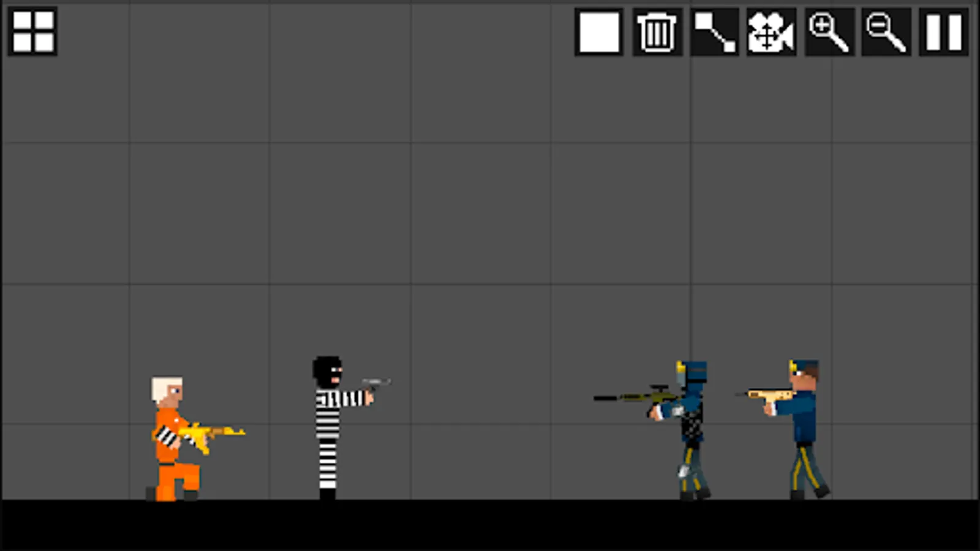
Task: Zoom out with the minus magnifier
Action: (886, 32)
